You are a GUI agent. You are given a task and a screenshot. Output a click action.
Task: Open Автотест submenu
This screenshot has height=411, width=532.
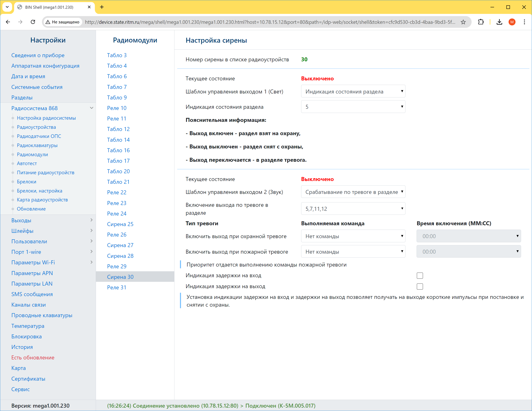coord(27,164)
